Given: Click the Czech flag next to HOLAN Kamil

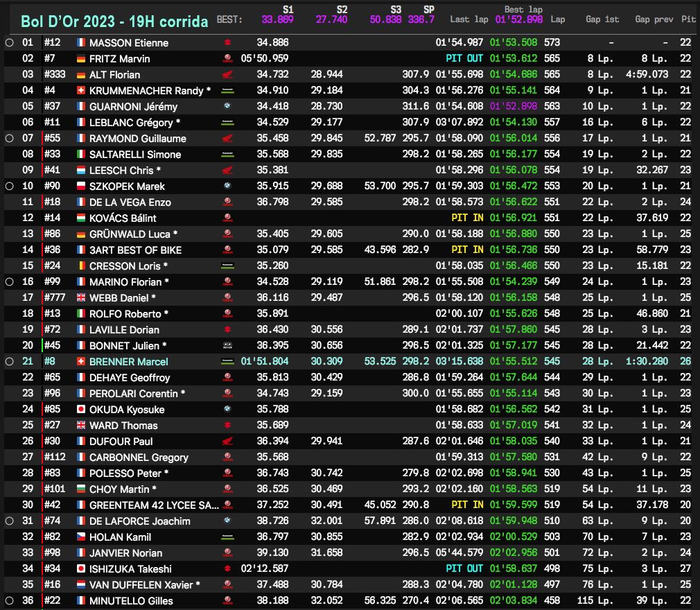Looking at the screenshot, I should tap(81, 537).
